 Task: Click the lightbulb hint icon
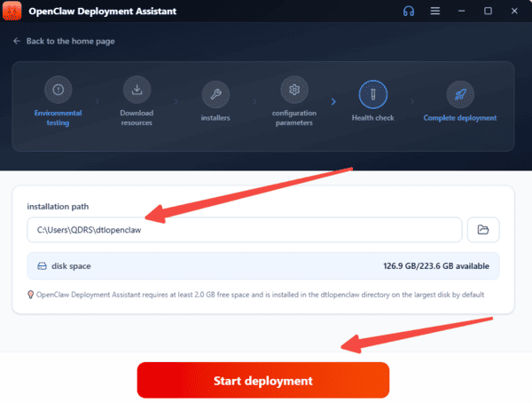point(30,295)
